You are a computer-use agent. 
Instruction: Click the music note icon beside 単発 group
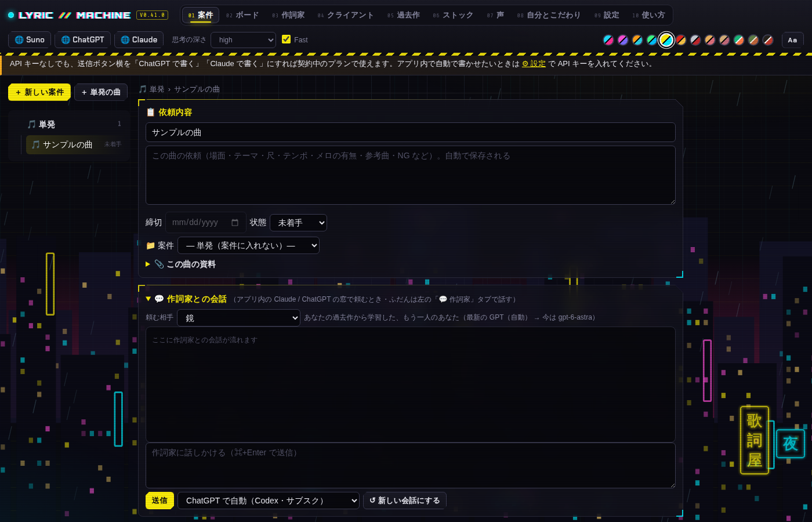pos(32,124)
